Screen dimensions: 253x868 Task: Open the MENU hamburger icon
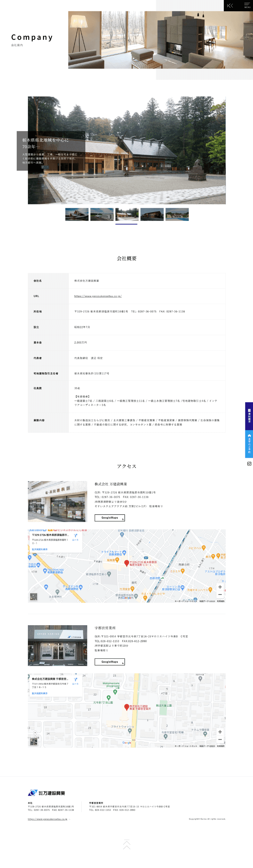coord(247,5)
